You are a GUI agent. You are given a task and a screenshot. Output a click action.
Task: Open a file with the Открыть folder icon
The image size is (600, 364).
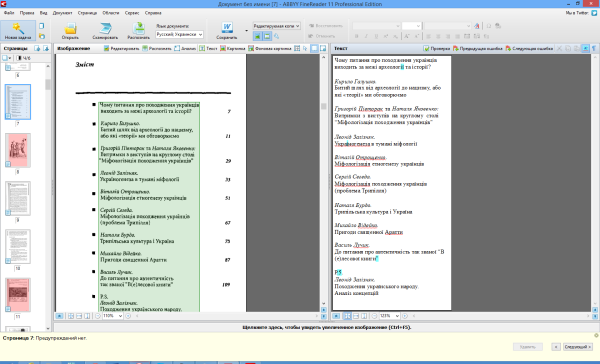click(x=70, y=31)
